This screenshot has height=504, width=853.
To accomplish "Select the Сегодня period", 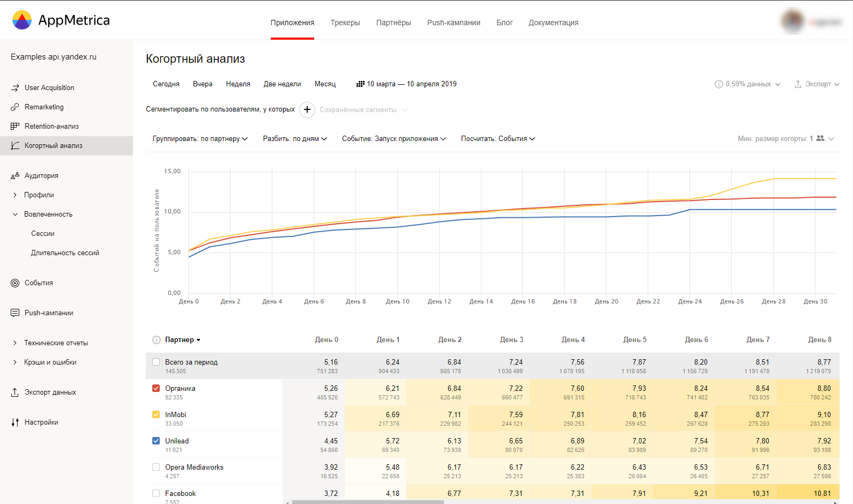I will [x=166, y=84].
